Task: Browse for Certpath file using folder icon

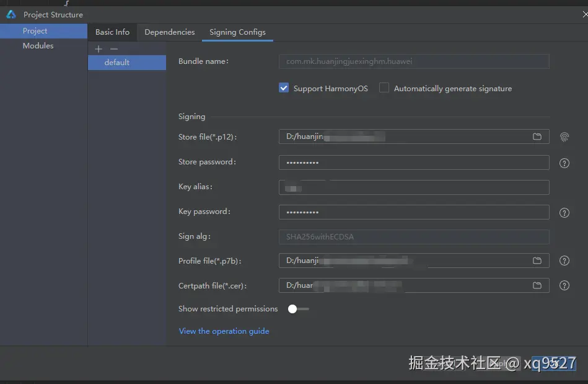Action: pyautogui.click(x=537, y=285)
